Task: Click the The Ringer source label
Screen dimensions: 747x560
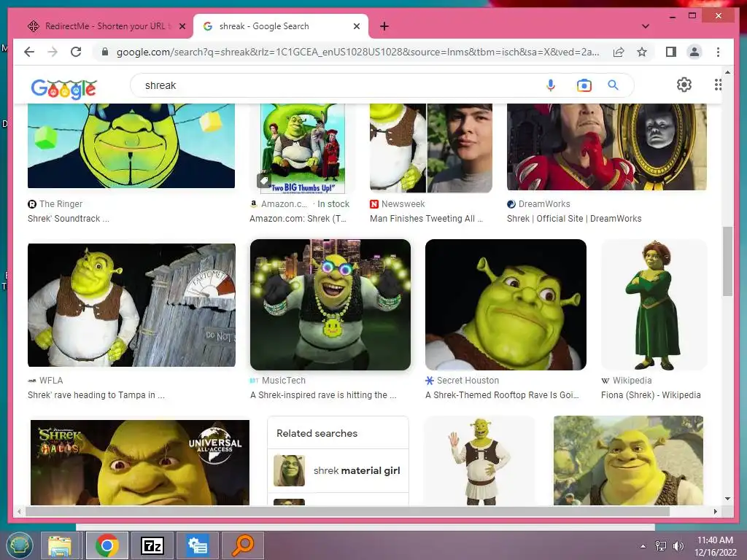Action: [x=61, y=204]
